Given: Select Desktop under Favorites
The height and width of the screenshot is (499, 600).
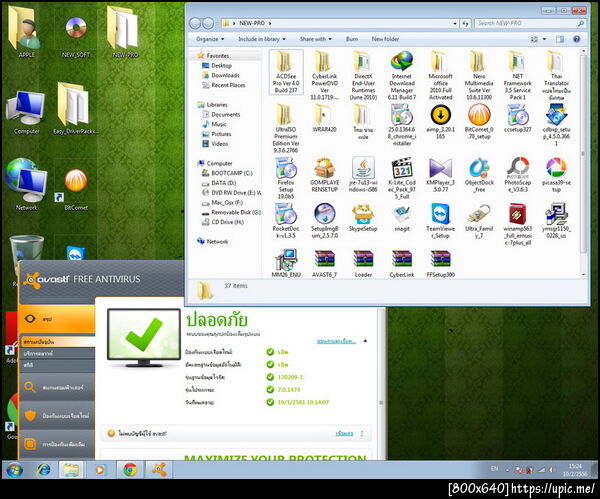Looking at the screenshot, I should 217,66.
